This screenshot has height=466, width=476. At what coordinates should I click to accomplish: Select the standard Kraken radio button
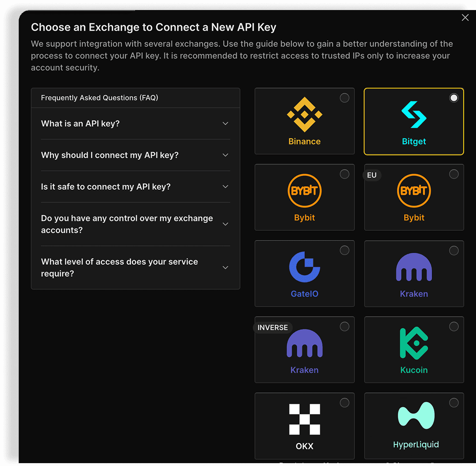pyautogui.click(x=454, y=250)
